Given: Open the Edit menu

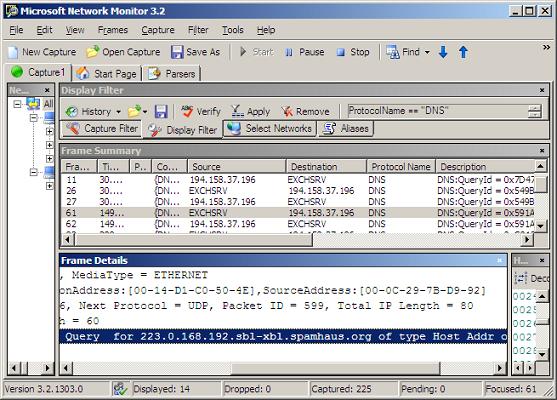Looking at the screenshot, I should click(x=44, y=30).
